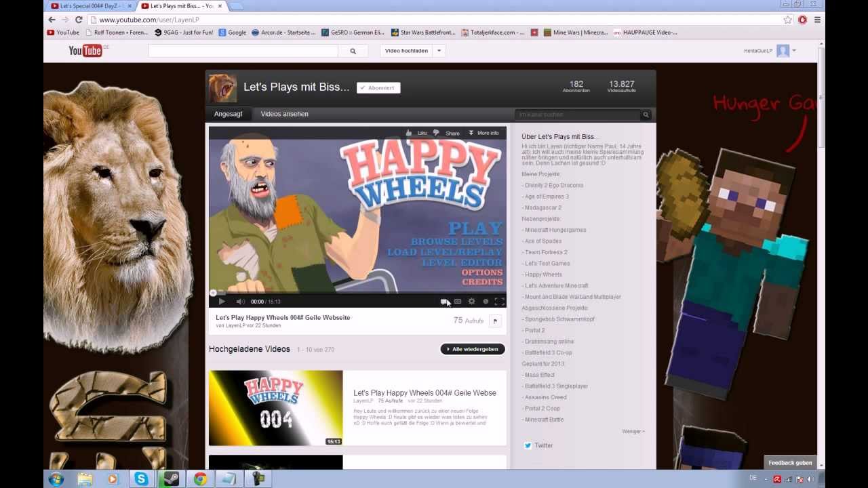Reload the page
The height and width of the screenshot is (488, 868).
pyautogui.click(x=79, y=20)
